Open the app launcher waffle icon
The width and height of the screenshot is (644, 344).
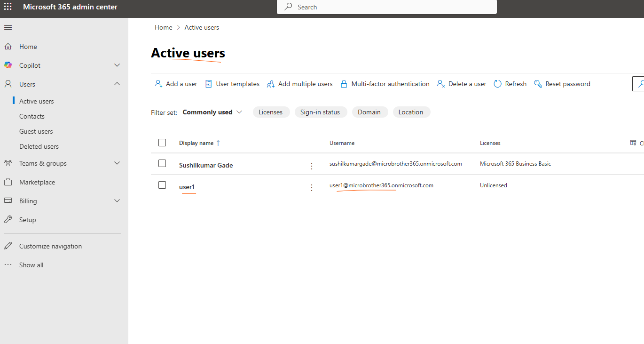click(8, 7)
